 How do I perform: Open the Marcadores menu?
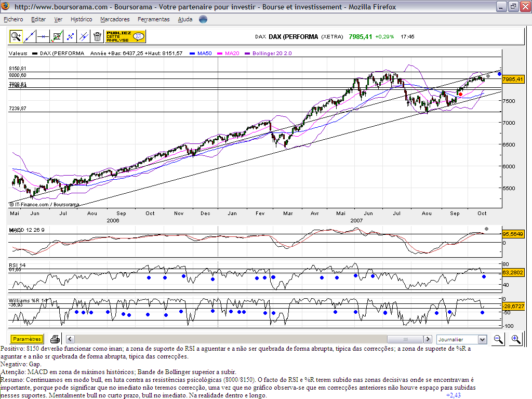115,19
